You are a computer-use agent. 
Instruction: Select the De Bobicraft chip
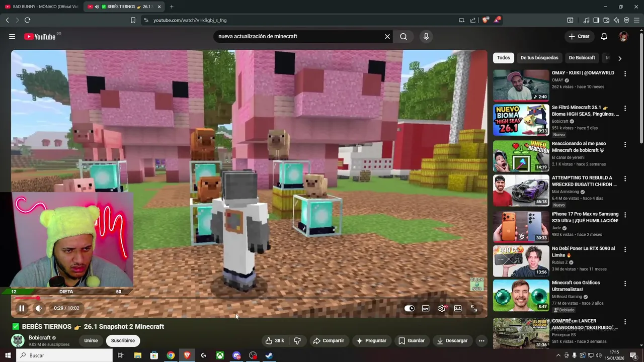pos(582,58)
